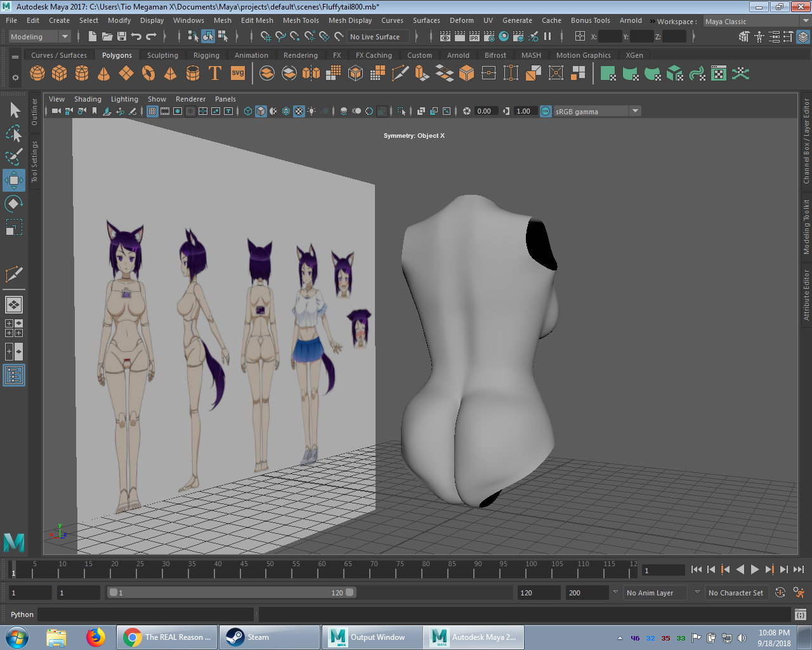Click the time range slider bar
The image size is (812, 650).
click(232, 592)
